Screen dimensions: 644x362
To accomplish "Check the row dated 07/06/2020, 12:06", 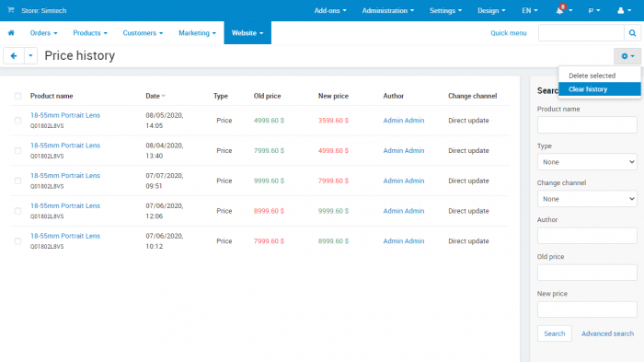I will point(17,211).
